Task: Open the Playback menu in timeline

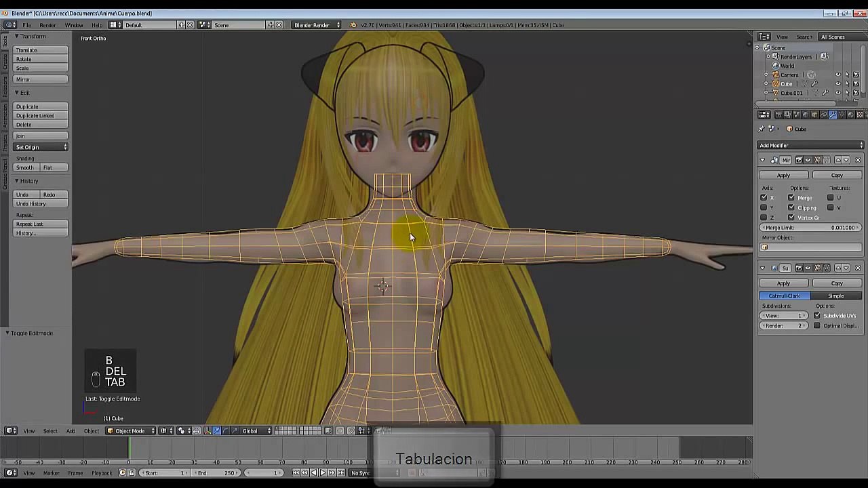Action: (102, 472)
